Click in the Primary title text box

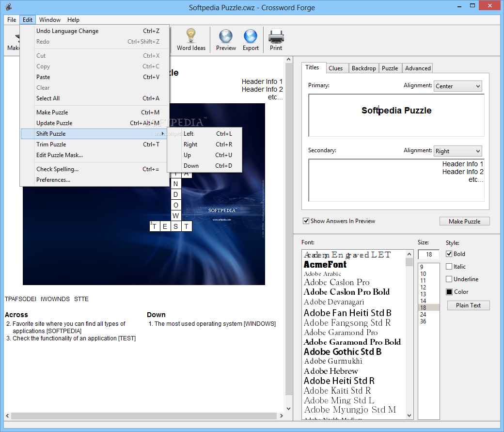point(396,115)
